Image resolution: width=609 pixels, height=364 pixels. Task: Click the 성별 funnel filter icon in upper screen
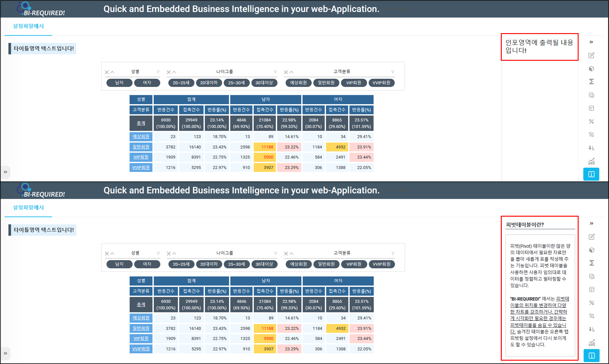(x=158, y=72)
